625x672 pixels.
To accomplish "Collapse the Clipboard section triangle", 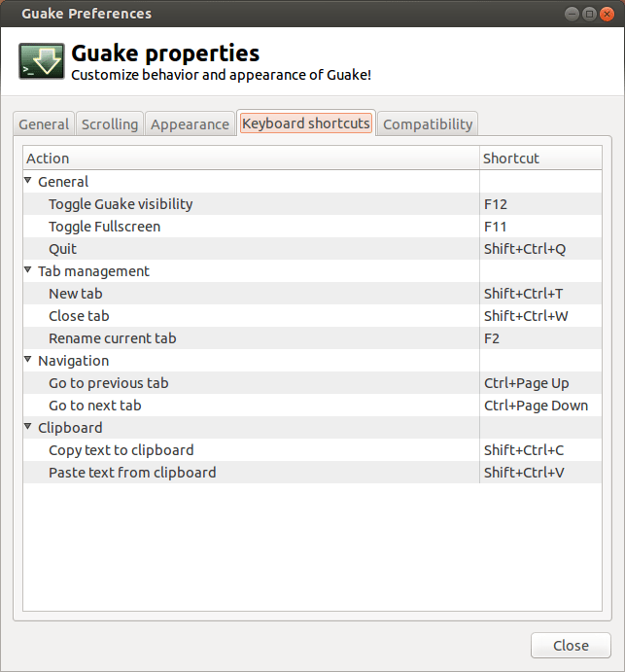I will 29,427.
